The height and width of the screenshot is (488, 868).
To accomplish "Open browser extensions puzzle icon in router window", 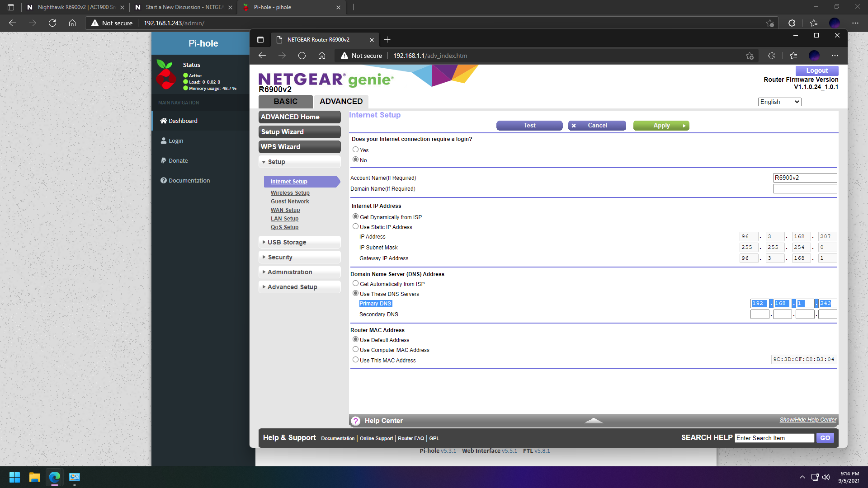I will tap(771, 56).
